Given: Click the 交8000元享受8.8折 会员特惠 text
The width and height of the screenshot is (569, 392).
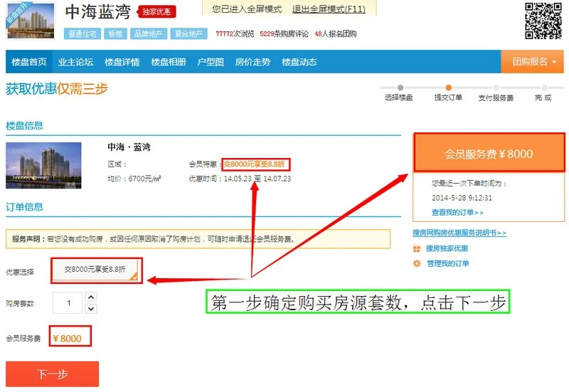Looking at the screenshot, I should 254,164.
